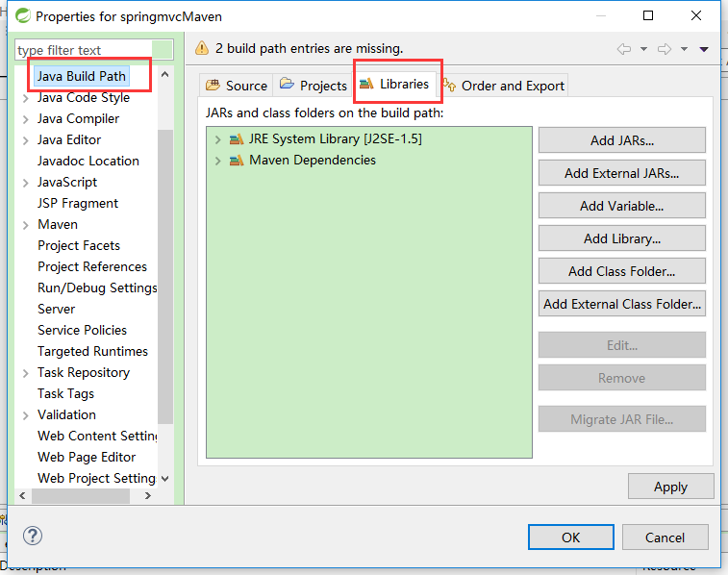Image resolution: width=728 pixels, height=575 pixels.
Task: Click the Maven Dependencies library icon
Action: click(x=237, y=161)
